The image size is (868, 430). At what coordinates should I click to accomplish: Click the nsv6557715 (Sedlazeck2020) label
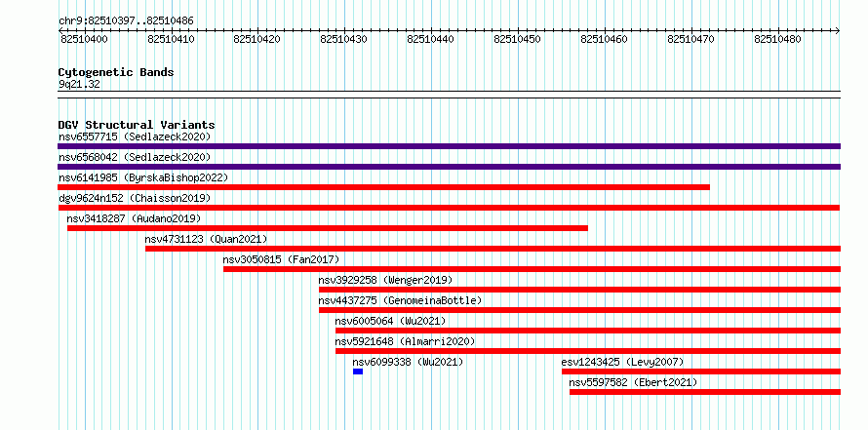[x=135, y=137]
